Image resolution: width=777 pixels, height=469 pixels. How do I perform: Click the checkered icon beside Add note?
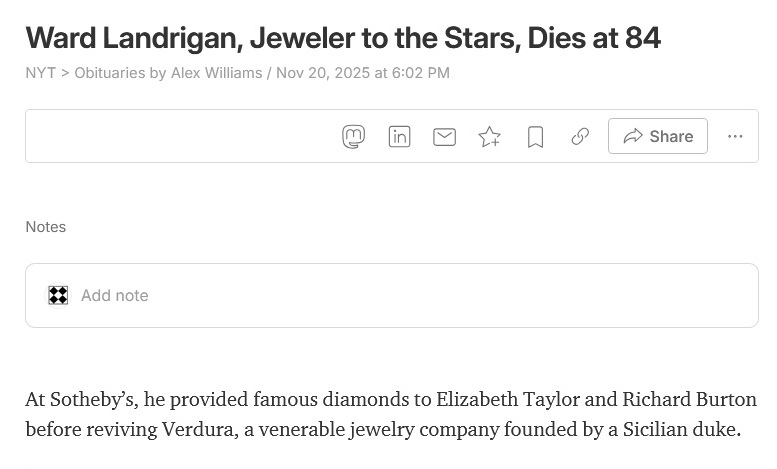point(58,295)
